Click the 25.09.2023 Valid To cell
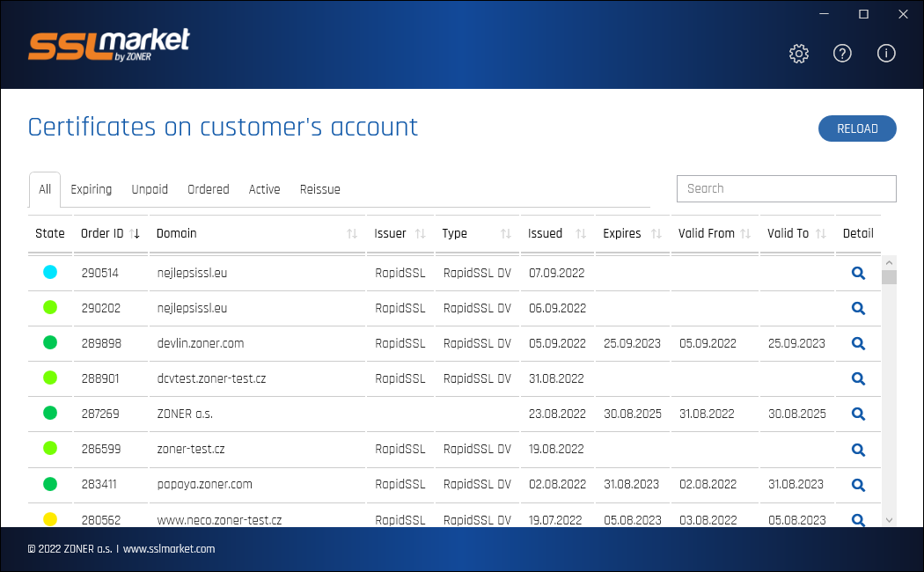 pyautogui.click(x=796, y=343)
